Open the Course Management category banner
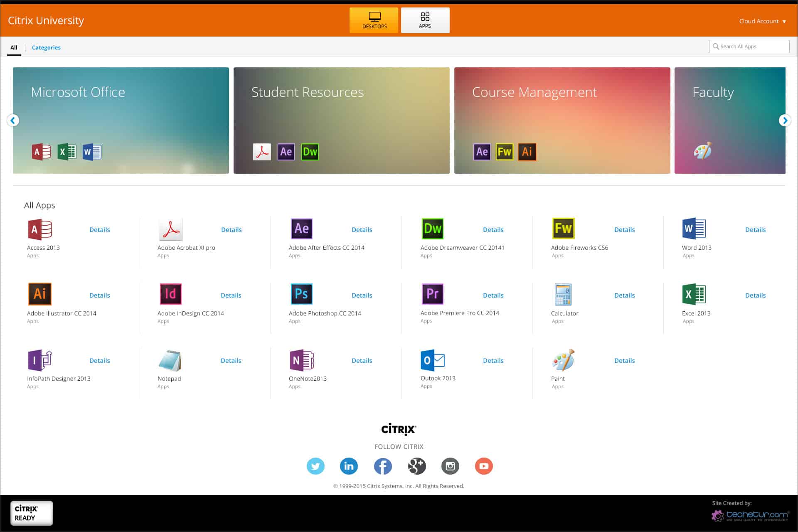The width and height of the screenshot is (798, 532). click(562, 121)
